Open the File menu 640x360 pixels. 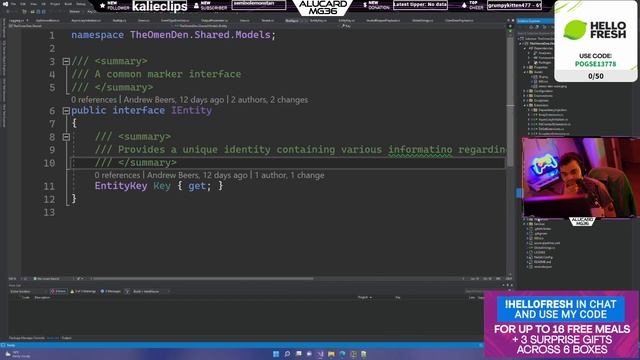point(13,4)
